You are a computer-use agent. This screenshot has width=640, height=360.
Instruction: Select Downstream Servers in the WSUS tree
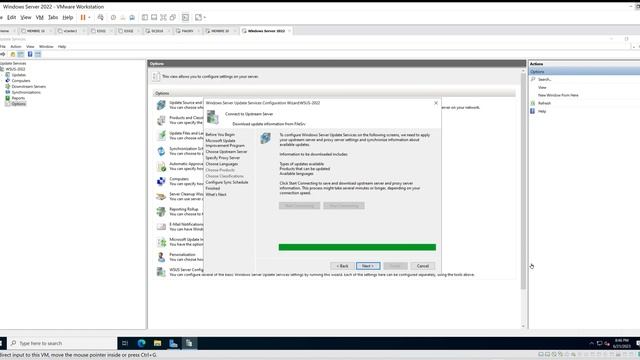point(29,87)
